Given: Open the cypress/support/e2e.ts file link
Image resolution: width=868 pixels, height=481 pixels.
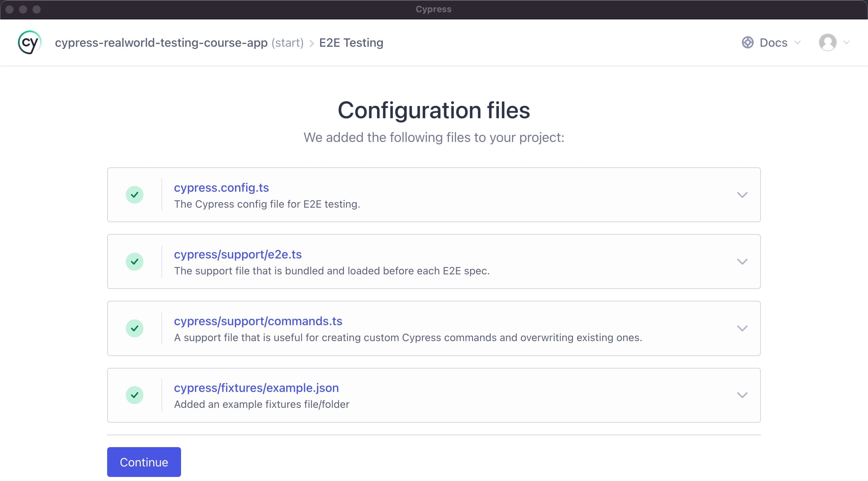Looking at the screenshot, I should pos(238,254).
